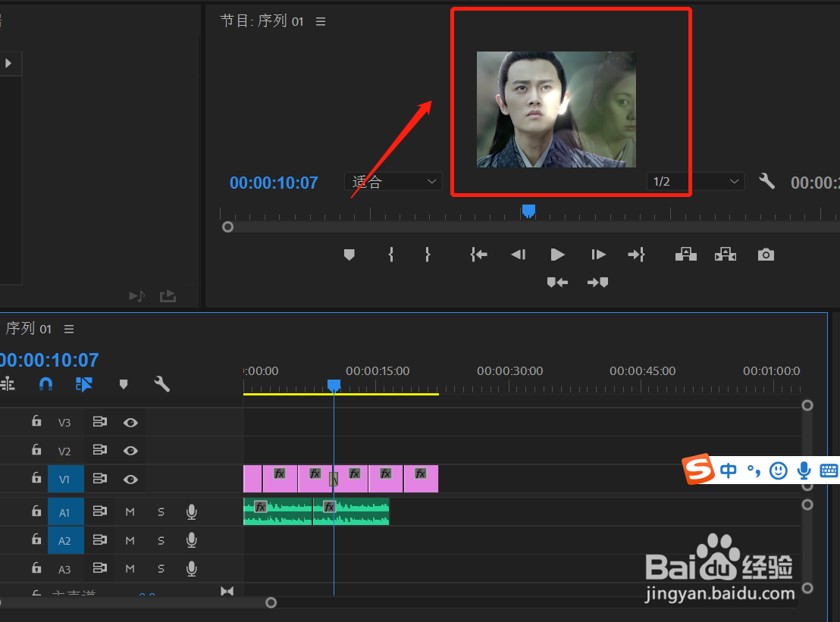Step forward one frame
Screen dimensions: 840x622
598,255
